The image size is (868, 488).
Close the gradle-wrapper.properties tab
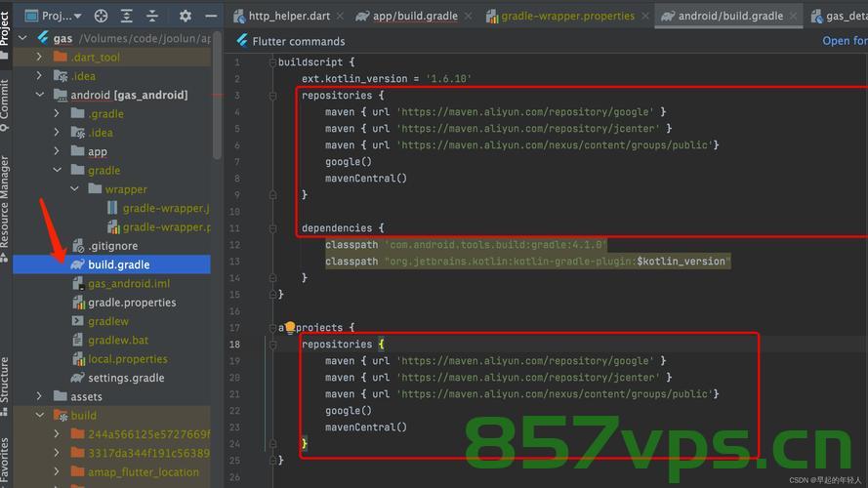tap(645, 16)
